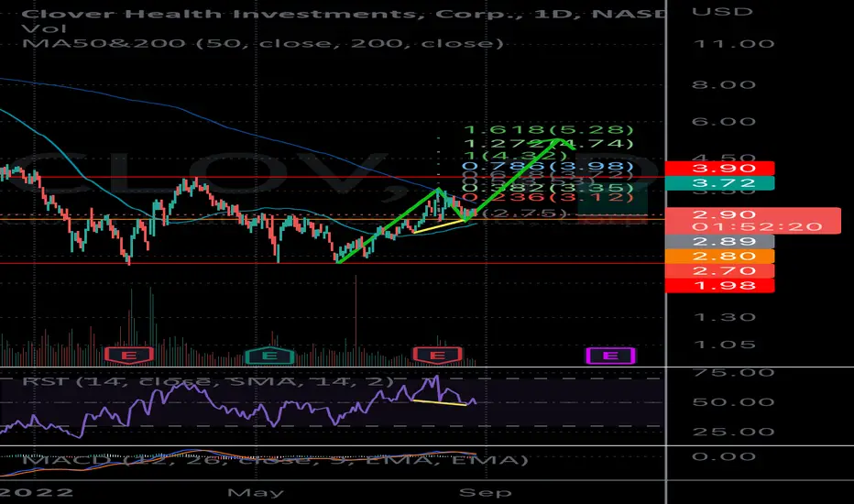The width and height of the screenshot is (854, 504).
Task: Click the 50.00 RSI scale value
Action: click(733, 402)
